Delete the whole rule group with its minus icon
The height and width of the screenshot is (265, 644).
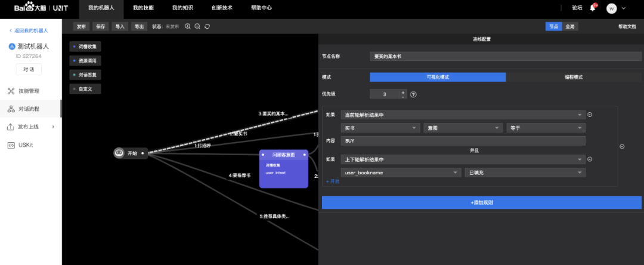point(622,146)
